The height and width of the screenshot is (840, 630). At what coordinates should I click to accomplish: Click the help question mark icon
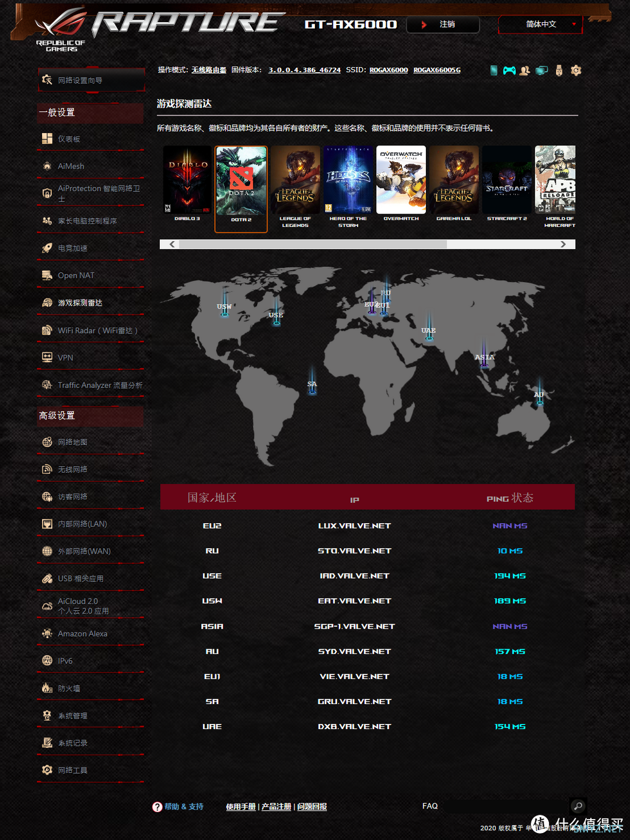(x=157, y=807)
